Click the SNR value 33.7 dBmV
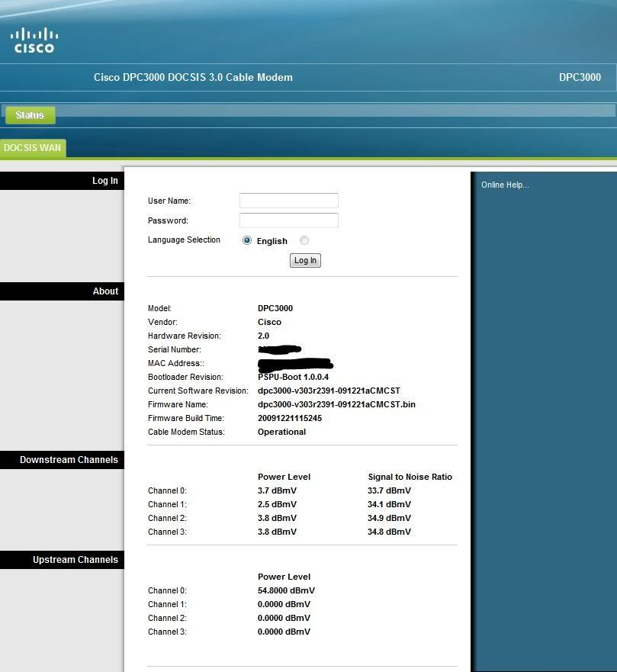The image size is (617, 672). click(x=389, y=490)
